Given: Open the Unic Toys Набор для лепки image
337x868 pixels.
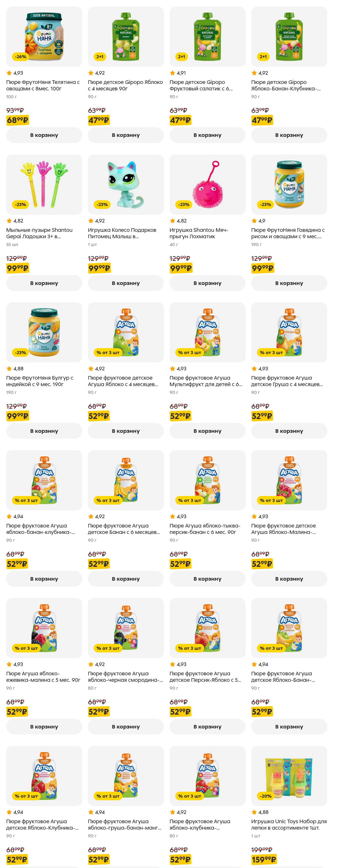Looking at the screenshot, I should (289, 776).
